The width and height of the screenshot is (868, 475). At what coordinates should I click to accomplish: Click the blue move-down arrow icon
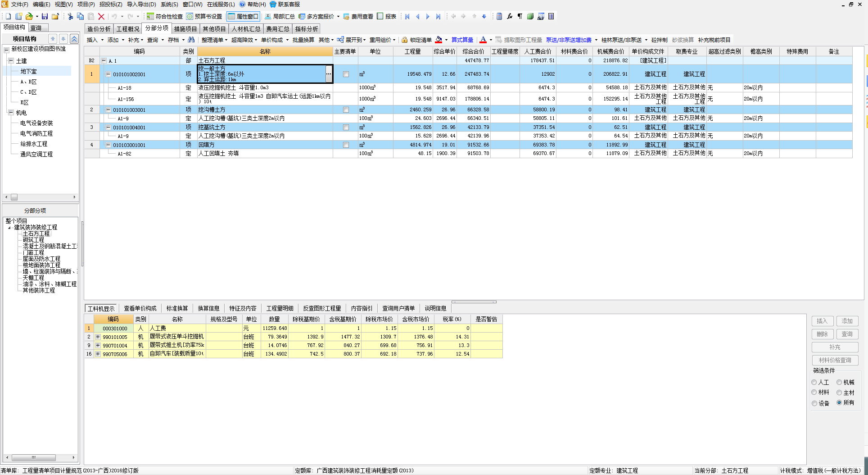click(484, 17)
